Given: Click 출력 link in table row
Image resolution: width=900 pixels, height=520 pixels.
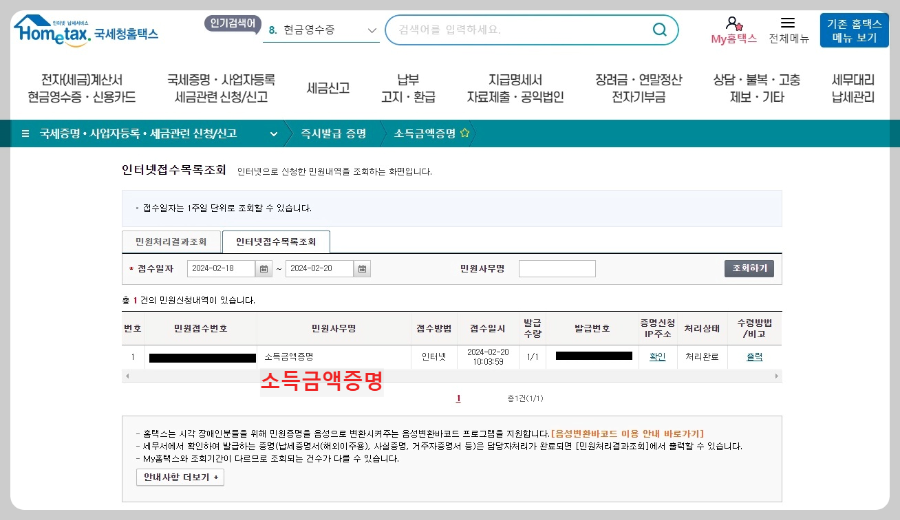Looking at the screenshot, I should [754, 356].
